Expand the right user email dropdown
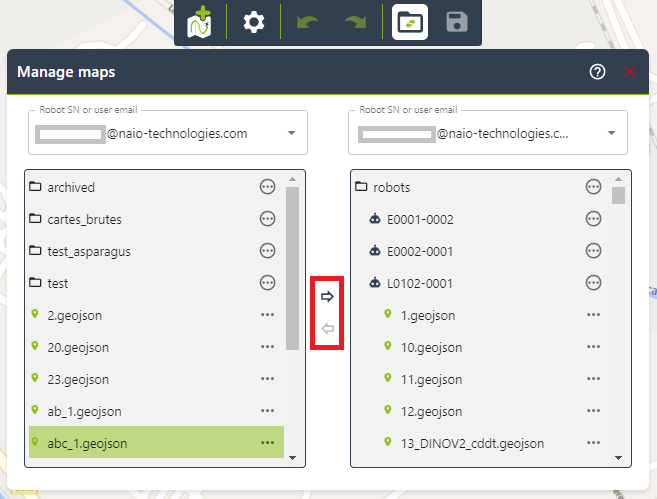This screenshot has height=499, width=657. (611, 133)
